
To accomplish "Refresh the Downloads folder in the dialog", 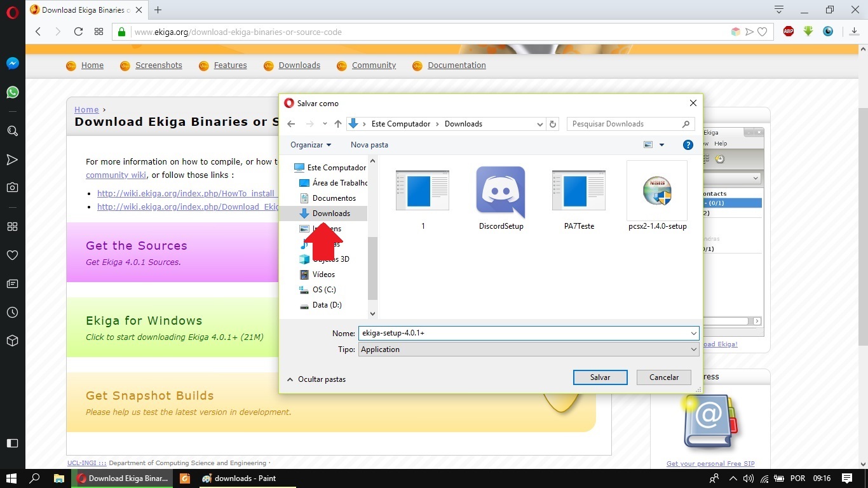I will coord(553,125).
